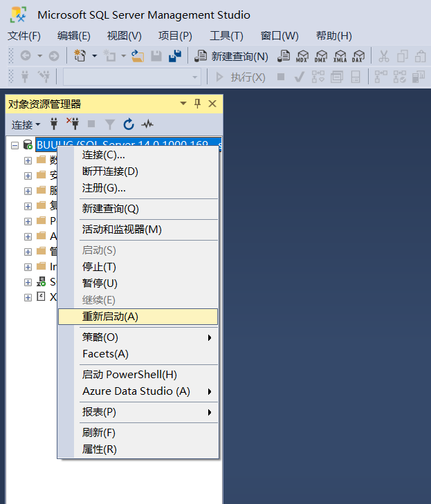Open the 工具(T) menu

point(226,36)
